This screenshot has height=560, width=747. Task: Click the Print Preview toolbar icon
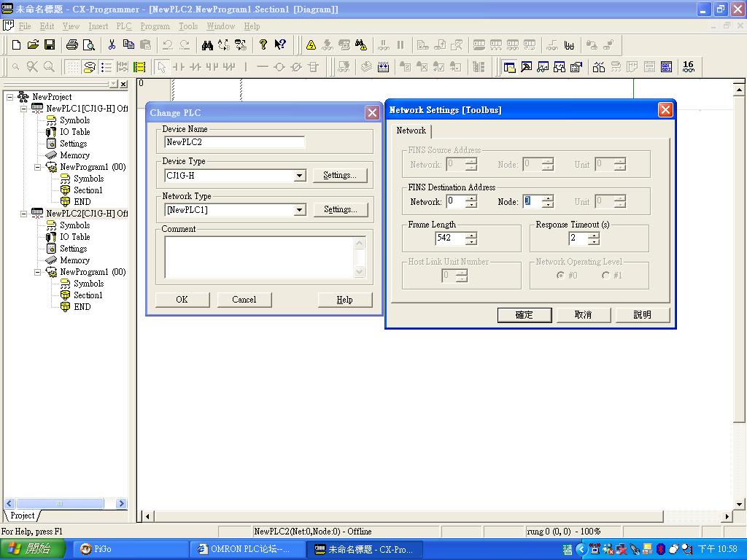(89, 44)
